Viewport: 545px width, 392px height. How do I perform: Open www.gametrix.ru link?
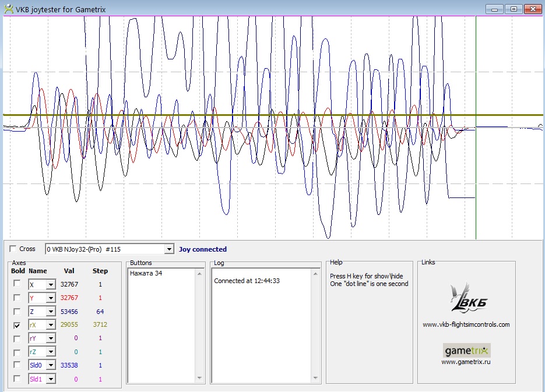pos(466,362)
